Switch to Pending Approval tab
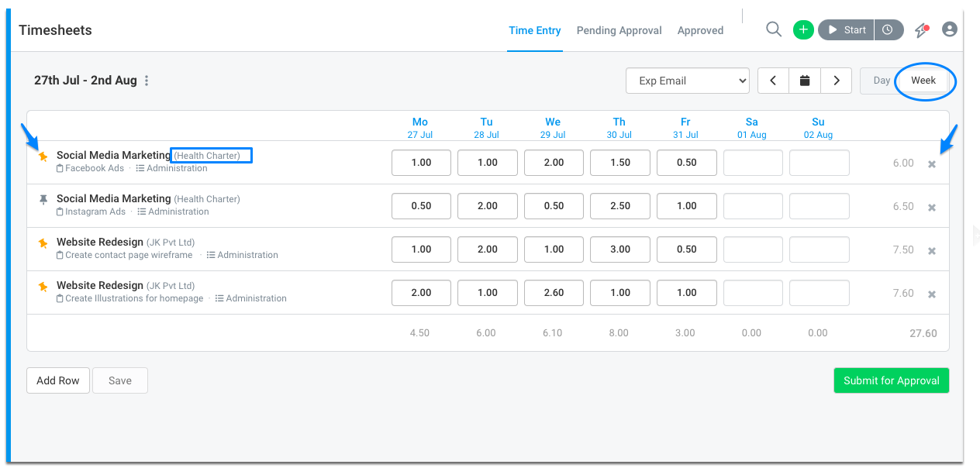980x468 pixels. tap(619, 30)
